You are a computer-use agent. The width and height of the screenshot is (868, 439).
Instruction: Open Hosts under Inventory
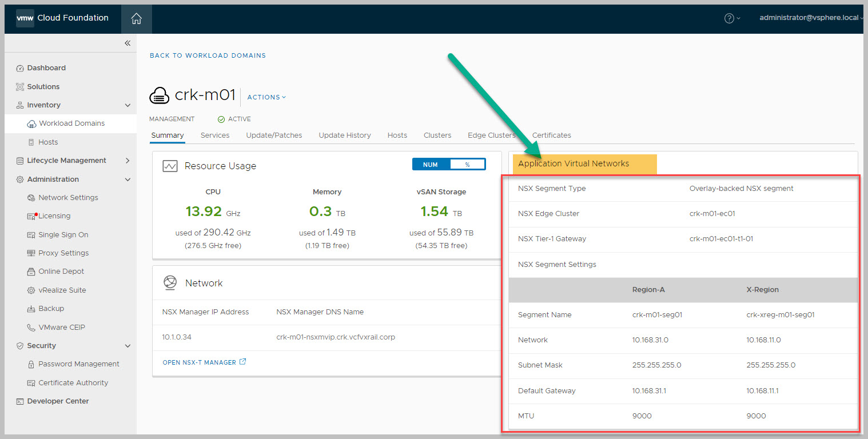click(48, 142)
